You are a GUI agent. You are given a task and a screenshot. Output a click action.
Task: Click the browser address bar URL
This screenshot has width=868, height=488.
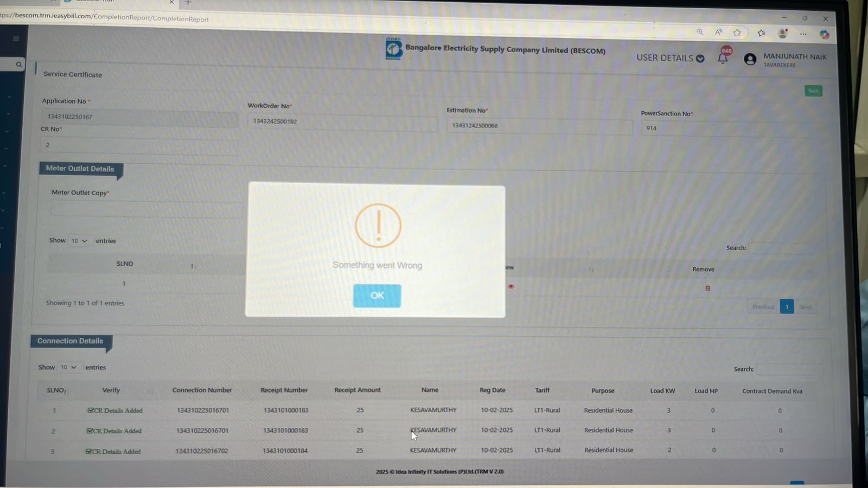105,17
